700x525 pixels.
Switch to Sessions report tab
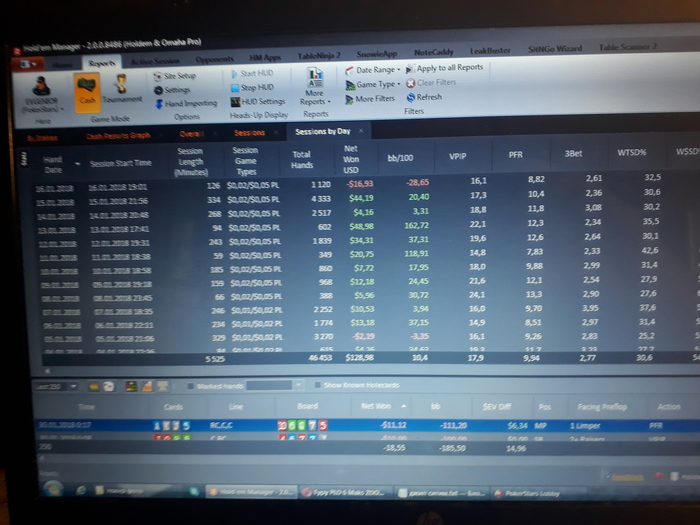(250, 133)
